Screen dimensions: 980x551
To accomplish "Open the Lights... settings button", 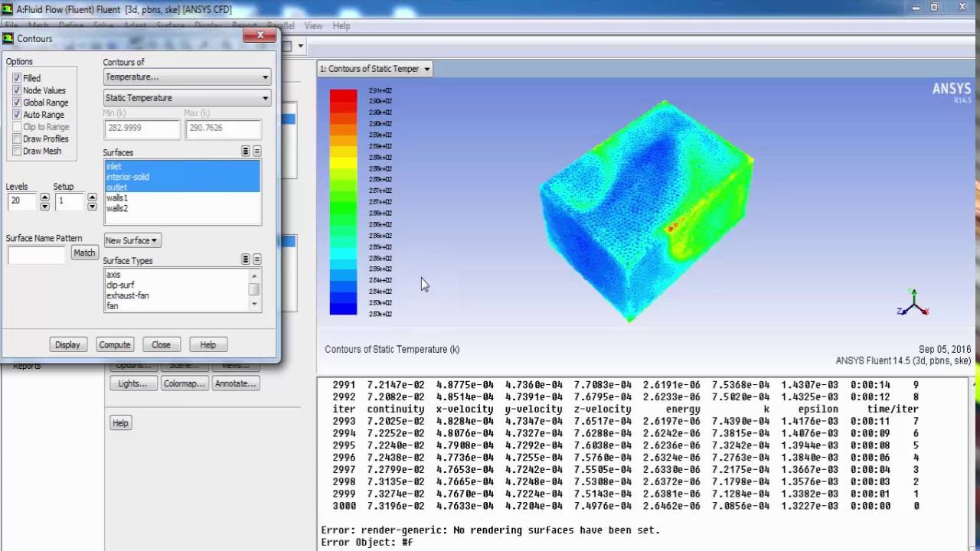I will point(132,383).
